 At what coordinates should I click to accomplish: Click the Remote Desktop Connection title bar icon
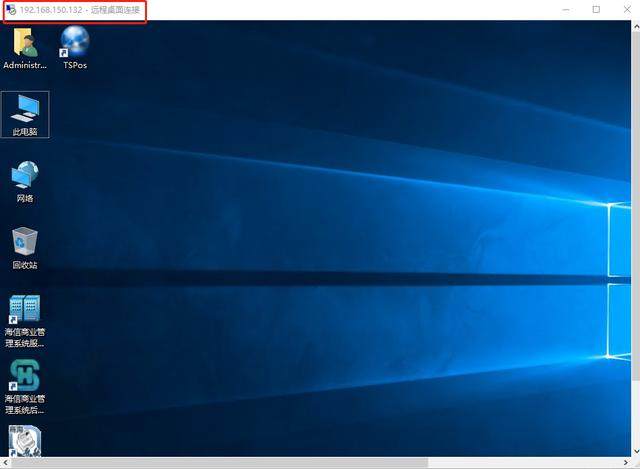click(11, 10)
